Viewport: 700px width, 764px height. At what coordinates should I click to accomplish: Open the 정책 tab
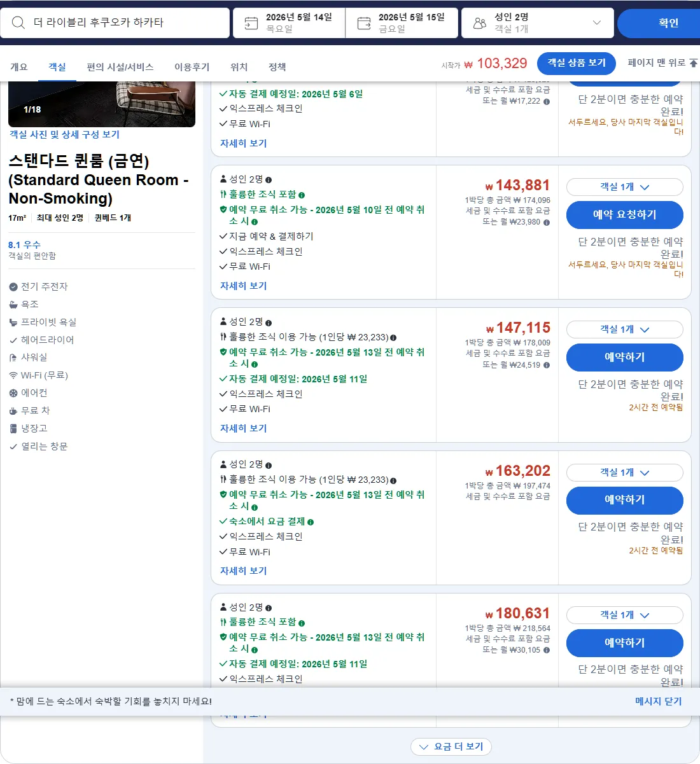click(x=277, y=67)
